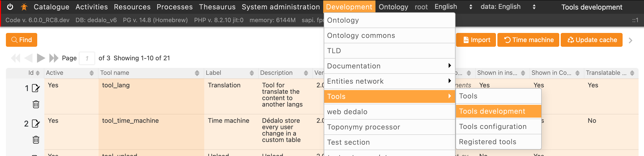Sort by Tool name column arrows
This screenshot has height=156, width=644.
pos(197,73)
